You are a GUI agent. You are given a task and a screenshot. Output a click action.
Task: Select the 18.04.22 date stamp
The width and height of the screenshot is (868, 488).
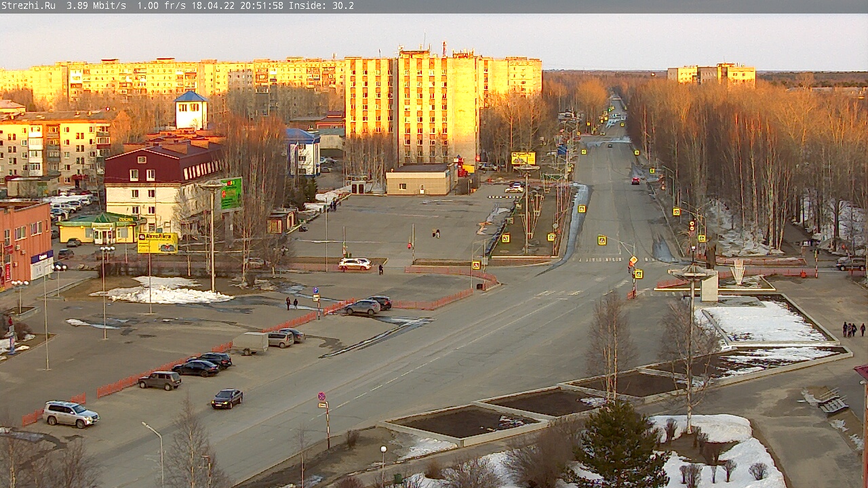[x=213, y=5]
